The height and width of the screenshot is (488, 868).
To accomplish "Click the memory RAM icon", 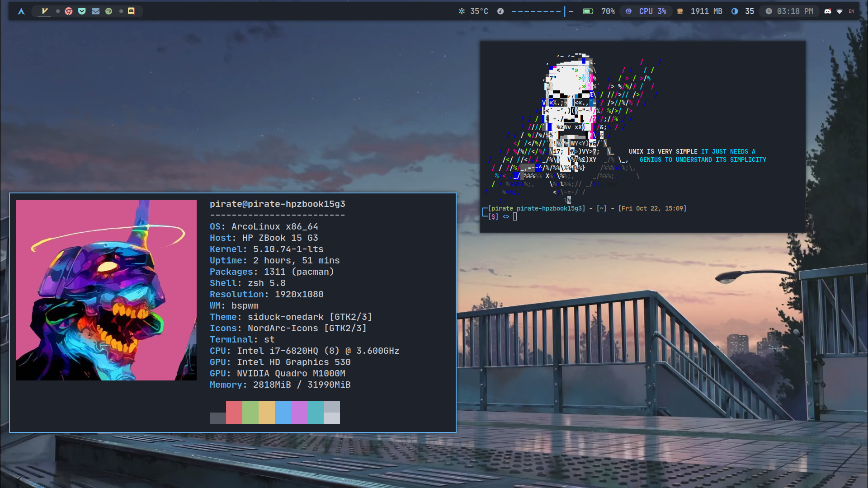I will tap(680, 11).
